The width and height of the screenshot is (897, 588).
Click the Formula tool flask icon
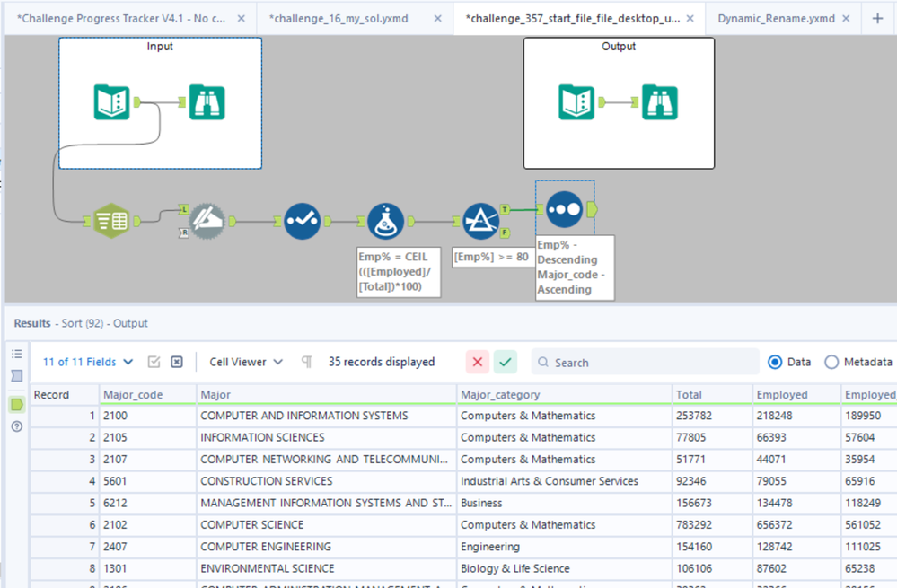coord(385,221)
